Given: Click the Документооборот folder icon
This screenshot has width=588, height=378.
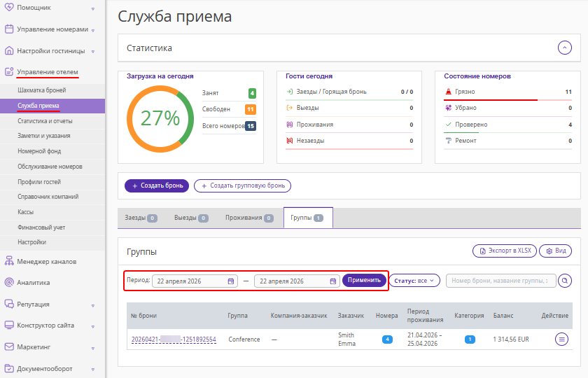Looking at the screenshot, I should click(x=9, y=368).
